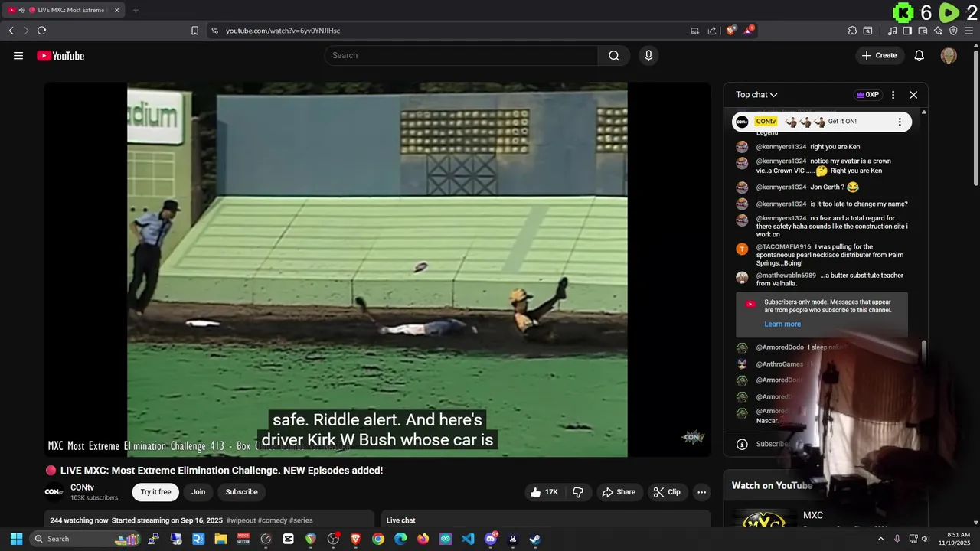
Task: Click the search magnifier button
Action: [x=614, y=55]
